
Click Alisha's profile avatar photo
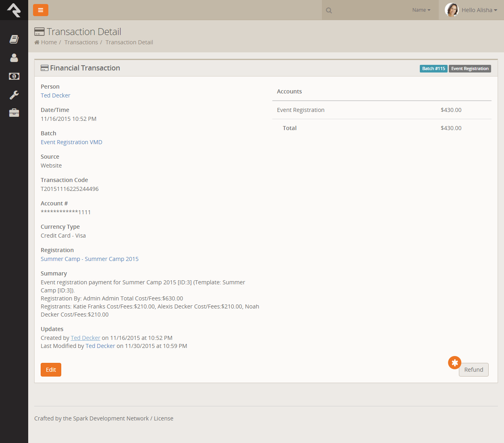tap(452, 10)
